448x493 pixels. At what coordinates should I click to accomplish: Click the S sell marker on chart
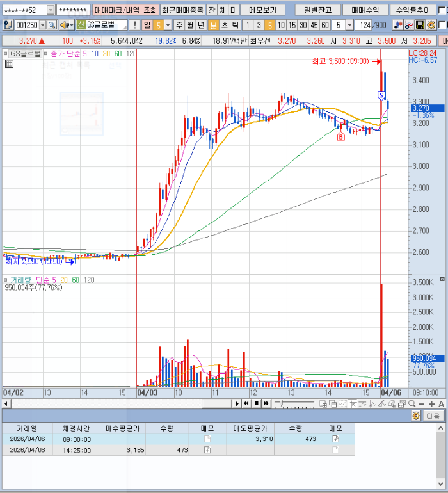[x=381, y=95]
